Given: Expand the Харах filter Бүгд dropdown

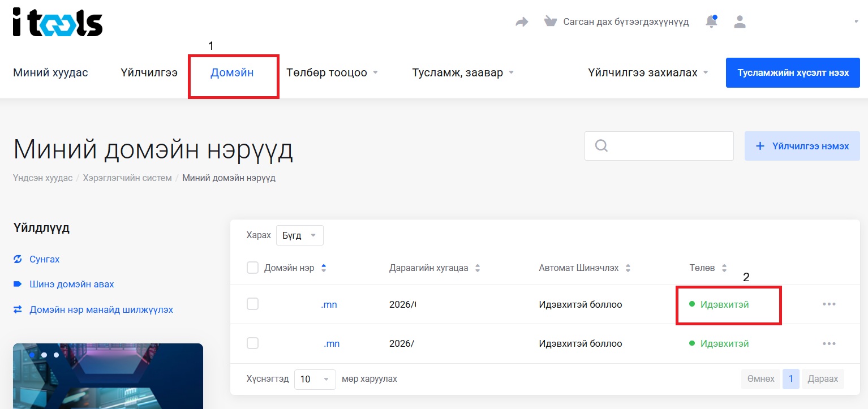Looking at the screenshot, I should 299,235.
